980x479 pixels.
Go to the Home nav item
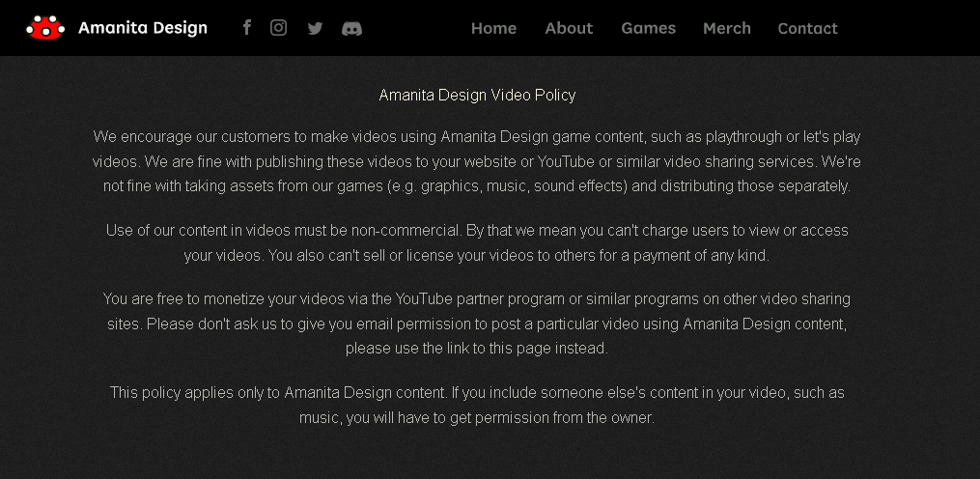[x=493, y=28]
